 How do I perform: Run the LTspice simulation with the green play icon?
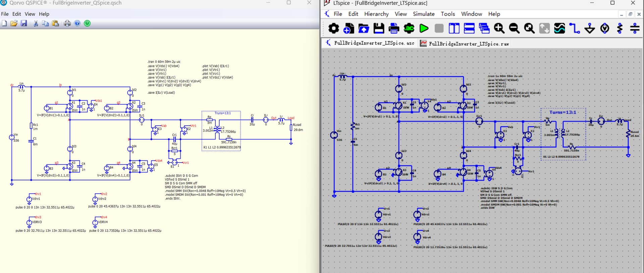click(x=424, y=29)
